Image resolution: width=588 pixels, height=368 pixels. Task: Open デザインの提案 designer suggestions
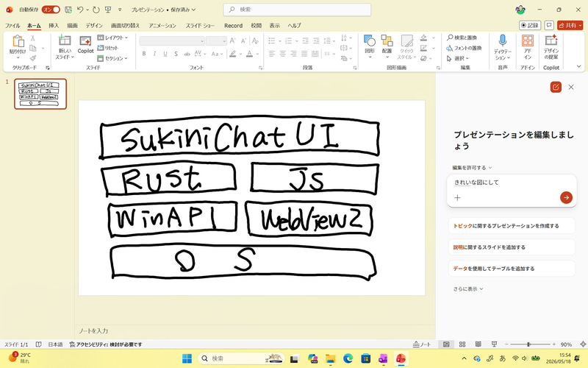(x=551, y=40)
